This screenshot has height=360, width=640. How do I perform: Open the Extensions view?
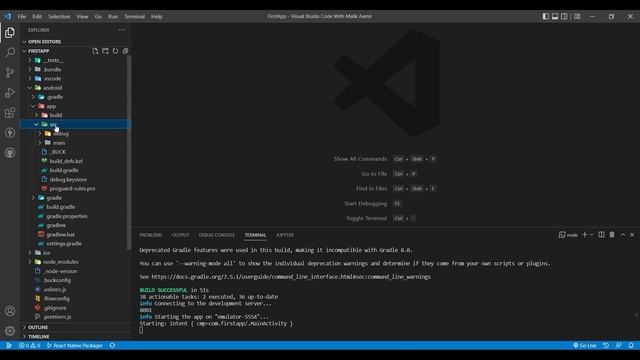10,113
